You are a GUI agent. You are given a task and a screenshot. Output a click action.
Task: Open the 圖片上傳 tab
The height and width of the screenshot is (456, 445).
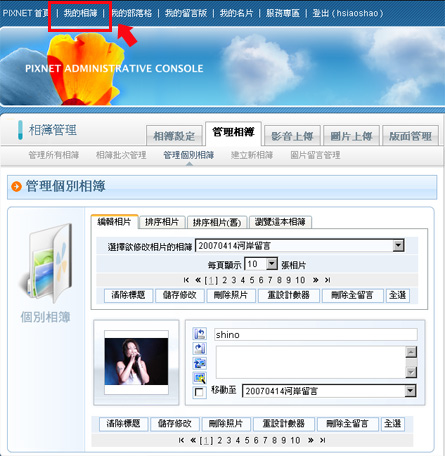[351, 136]
